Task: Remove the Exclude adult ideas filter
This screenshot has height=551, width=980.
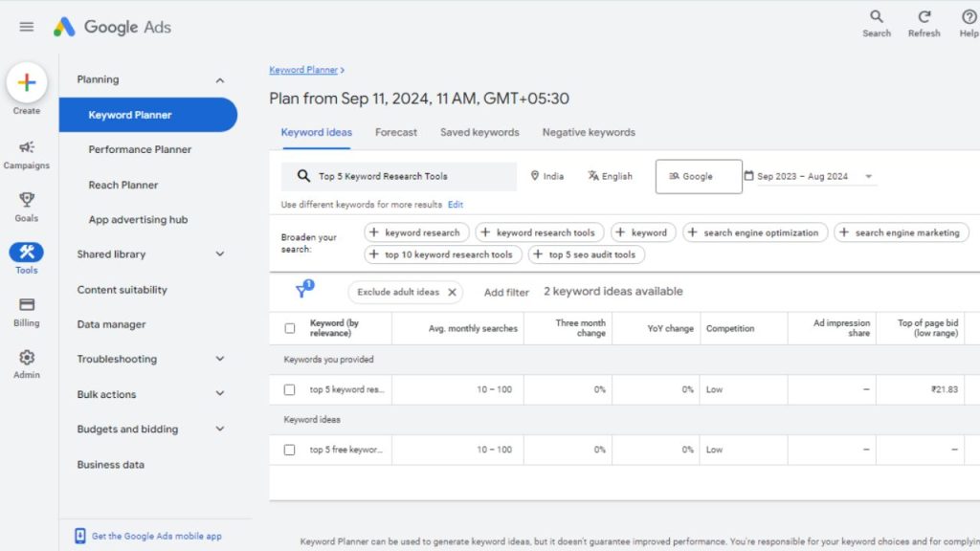Action: pyautogui.click(x=453, y=292)
